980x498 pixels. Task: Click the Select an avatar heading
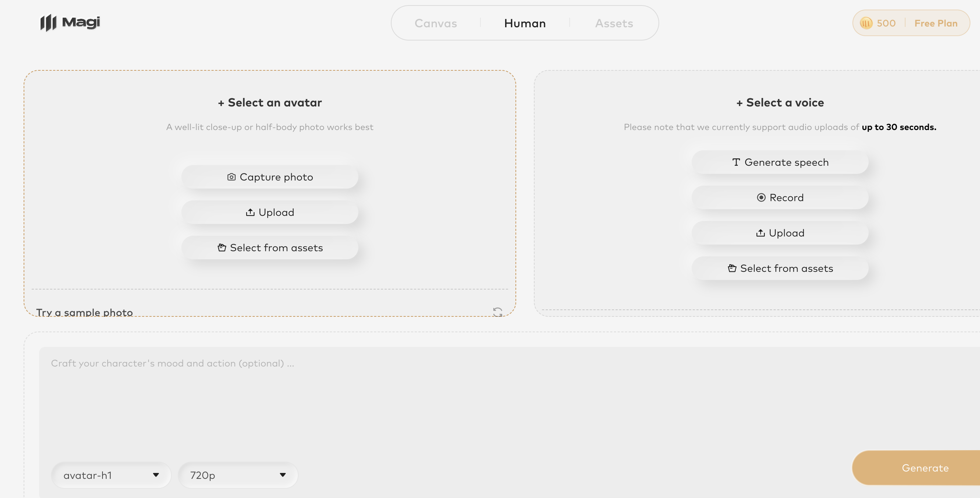[270, 103]
